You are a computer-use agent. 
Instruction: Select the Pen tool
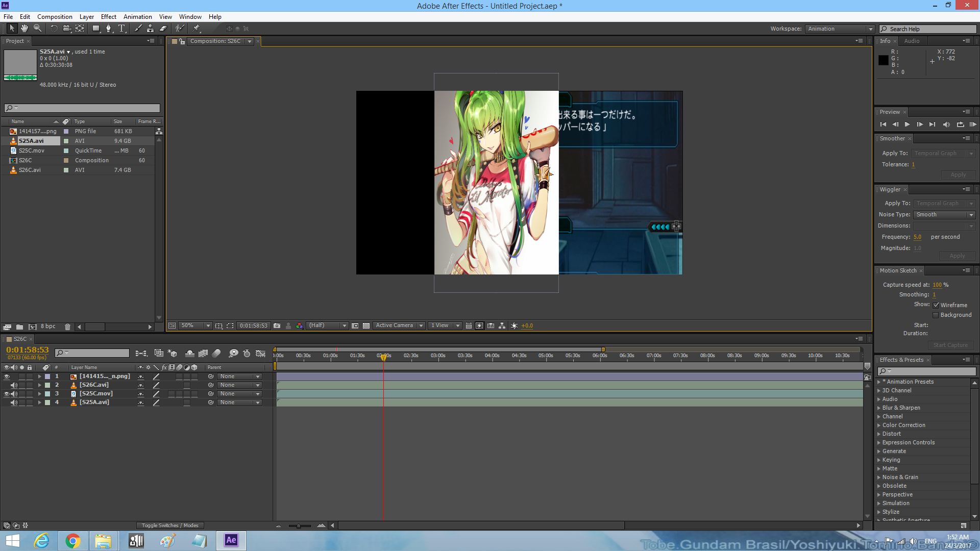pyautogui.click(x=109, y=29)
